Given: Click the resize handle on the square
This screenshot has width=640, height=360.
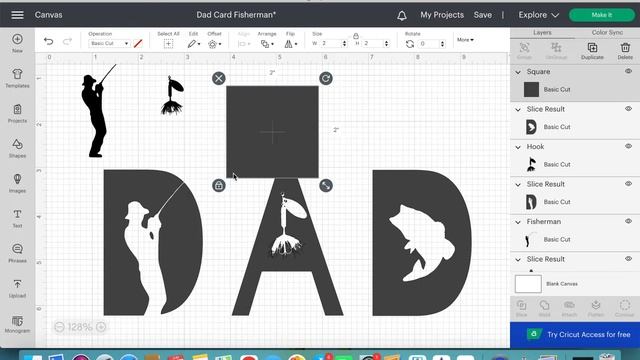Looking at the screenshot, I should [x=326, y=186].
